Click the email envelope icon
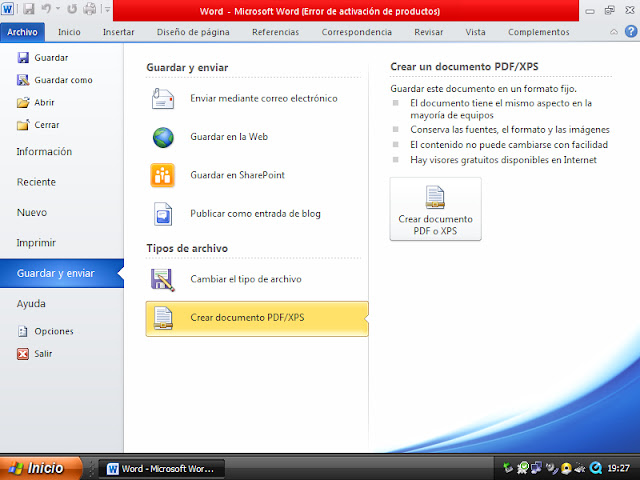This screenshot has width=640, height=480. (162, 99)
